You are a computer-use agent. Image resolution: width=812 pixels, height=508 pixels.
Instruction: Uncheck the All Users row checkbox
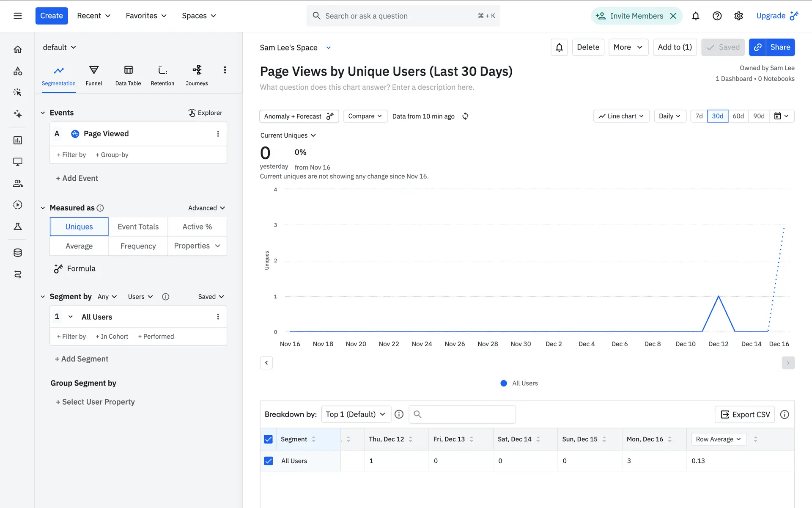tap(269, 461)
